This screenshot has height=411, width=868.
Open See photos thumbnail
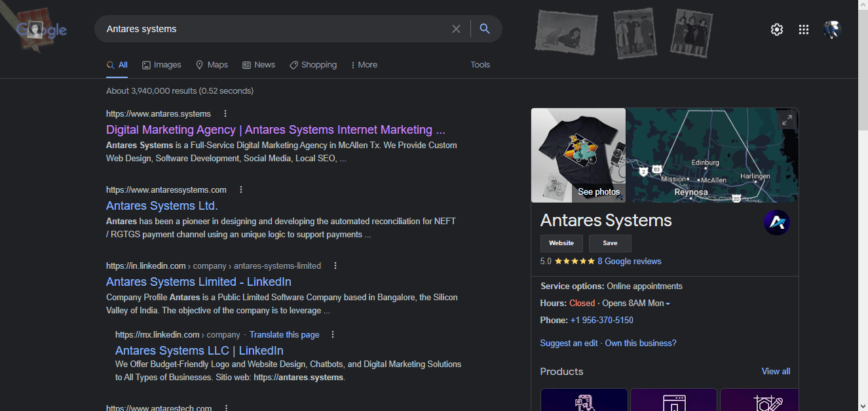coord(578,155)
